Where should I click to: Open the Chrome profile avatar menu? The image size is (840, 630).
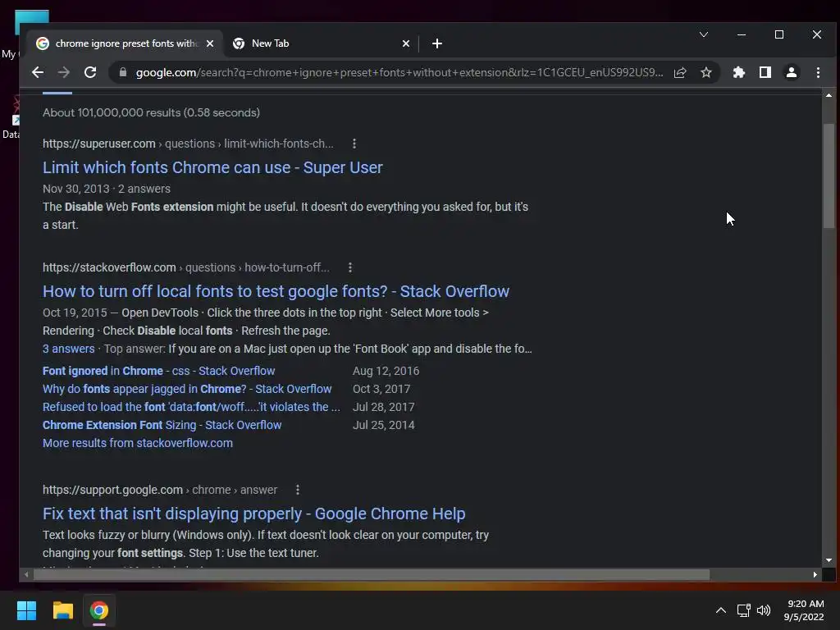tap(792, 72)
